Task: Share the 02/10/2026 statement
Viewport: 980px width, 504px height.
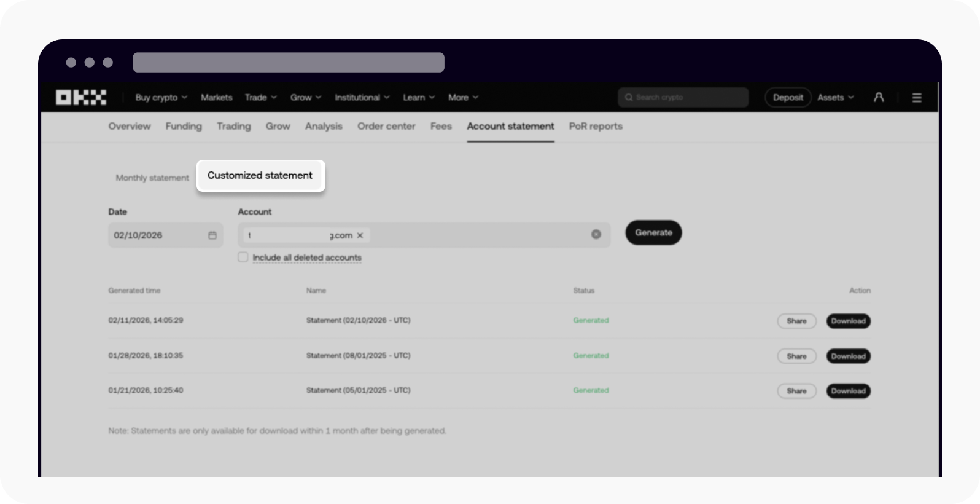Action: (x=796, y=321)
